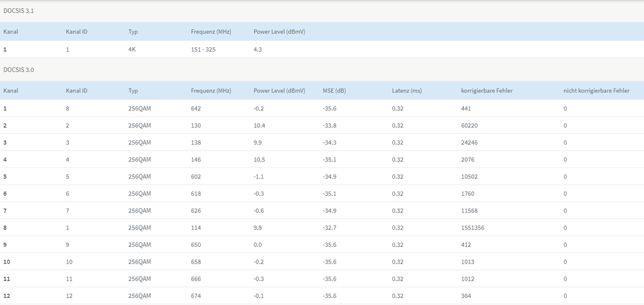Click the 674 frequency cell

point(196,296)
